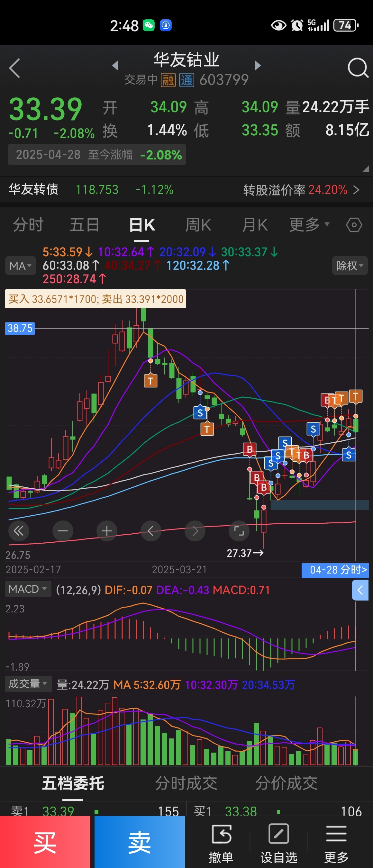Tap the alarm icon in status bar

(297, 25)
